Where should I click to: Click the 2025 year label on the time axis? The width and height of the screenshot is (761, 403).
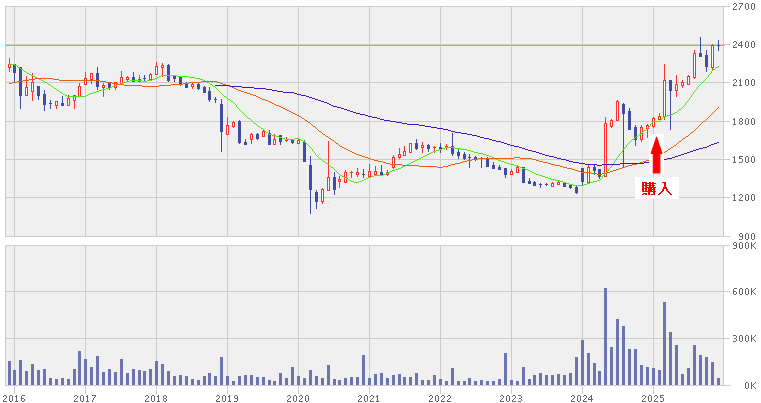click(x=653, y=397)
